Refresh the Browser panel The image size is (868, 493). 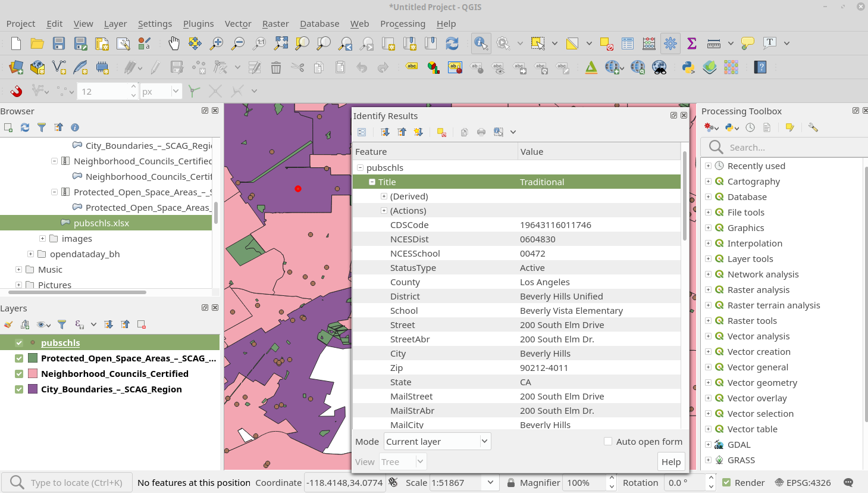click(x=25, y=127)
